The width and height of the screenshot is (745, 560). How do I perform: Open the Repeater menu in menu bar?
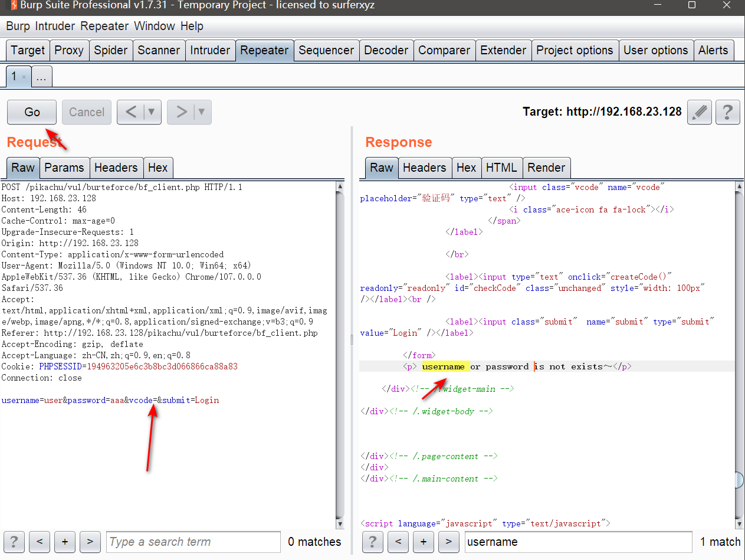point(105,26)
